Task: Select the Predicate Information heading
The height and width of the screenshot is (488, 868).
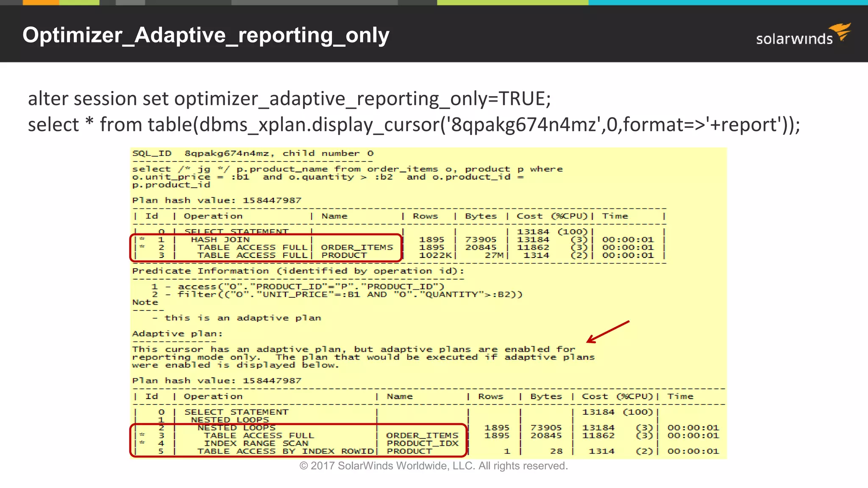Action: 298,271
